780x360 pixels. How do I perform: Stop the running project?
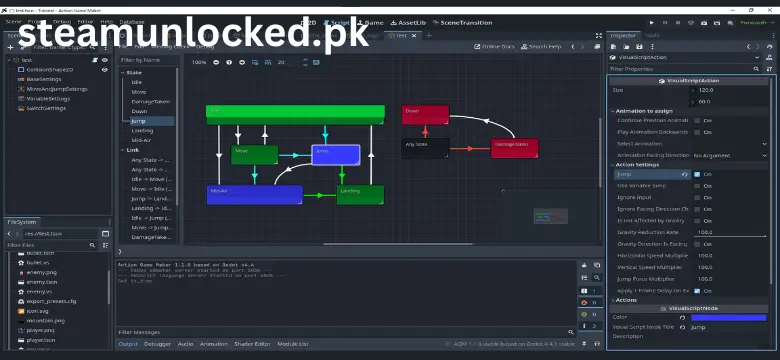678,23
